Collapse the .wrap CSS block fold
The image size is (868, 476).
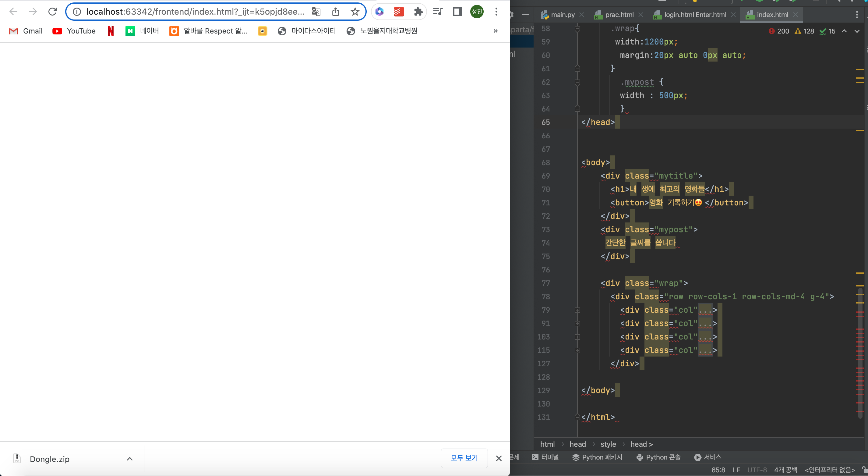pyautogui.click(x=577, y=29)
